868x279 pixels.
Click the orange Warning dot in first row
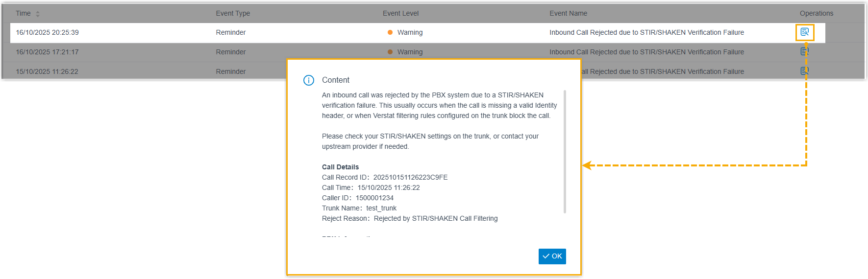[x=390, y=32]
